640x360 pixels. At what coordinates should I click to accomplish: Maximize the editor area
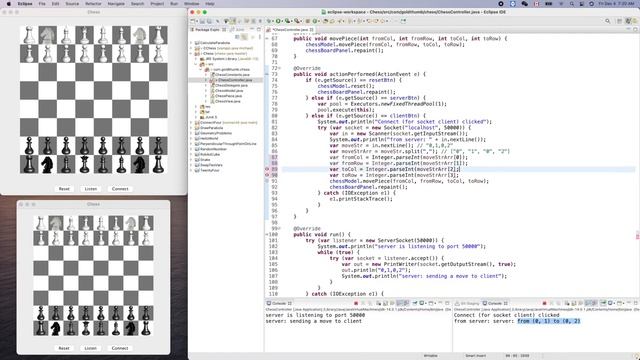coord(635,29)
